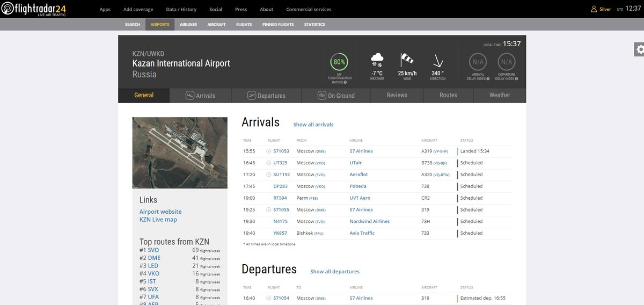Switch to the Routes tab
The height and width of the screenshot is (305, 644).
[448, 96]
